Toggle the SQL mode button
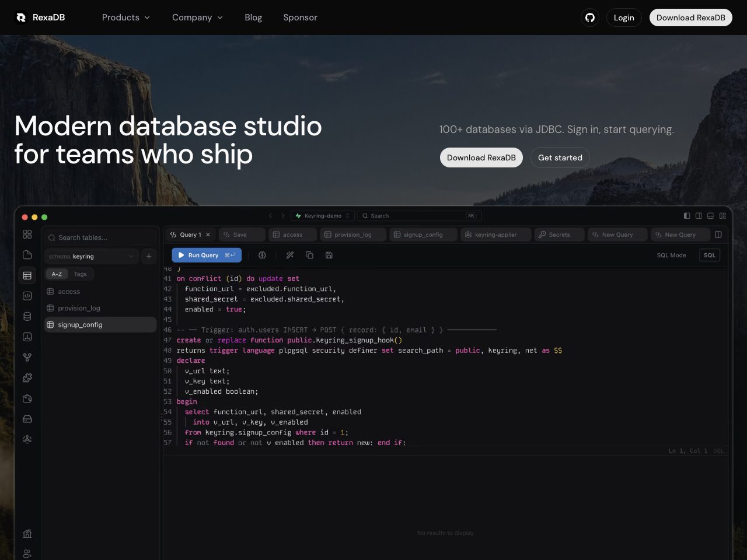Viewport: 747px width, 560px height. (x=710, y=255)
